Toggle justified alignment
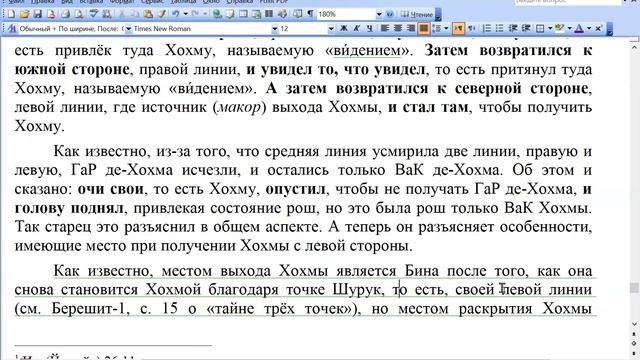The height and width of the screenshot is (360, 640). pos(424,28)
